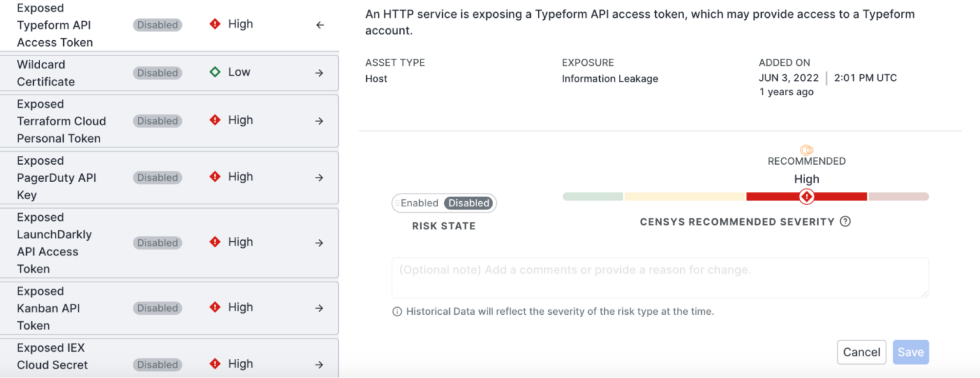The height and width of the screenshot is (378, 980).
Task: Click the Recommended marker icon above the severity bar
Action: tap(806, 151)
